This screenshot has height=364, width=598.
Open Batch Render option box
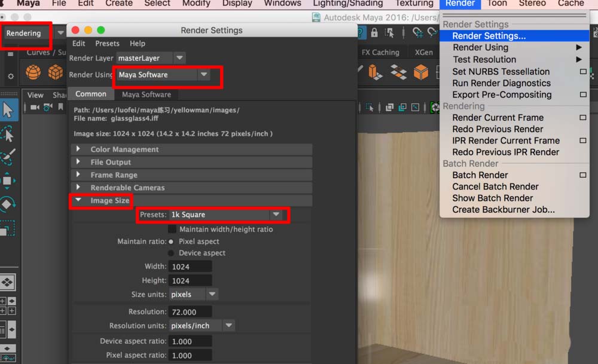582,175
